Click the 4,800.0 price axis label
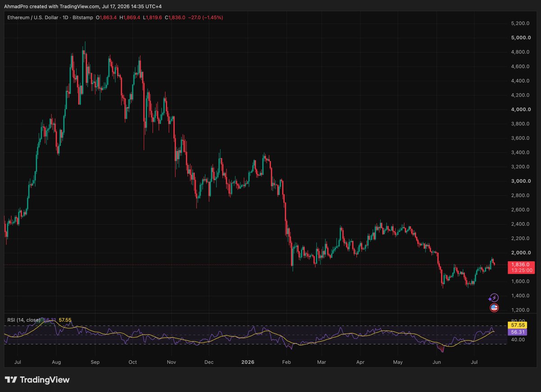 point(519,52)
